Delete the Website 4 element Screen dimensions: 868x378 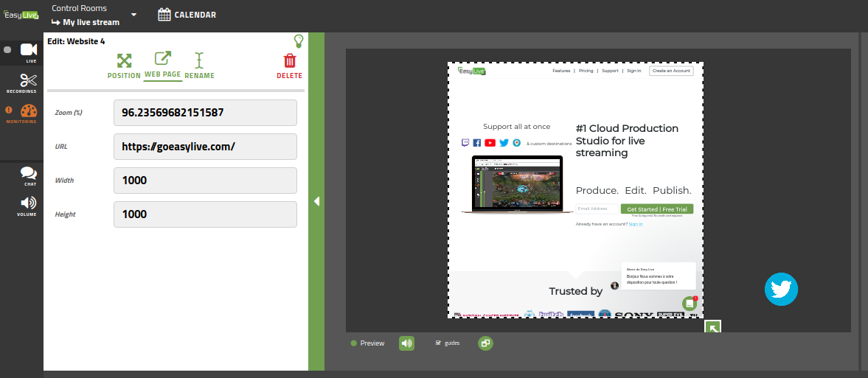(x=290, y=66)
